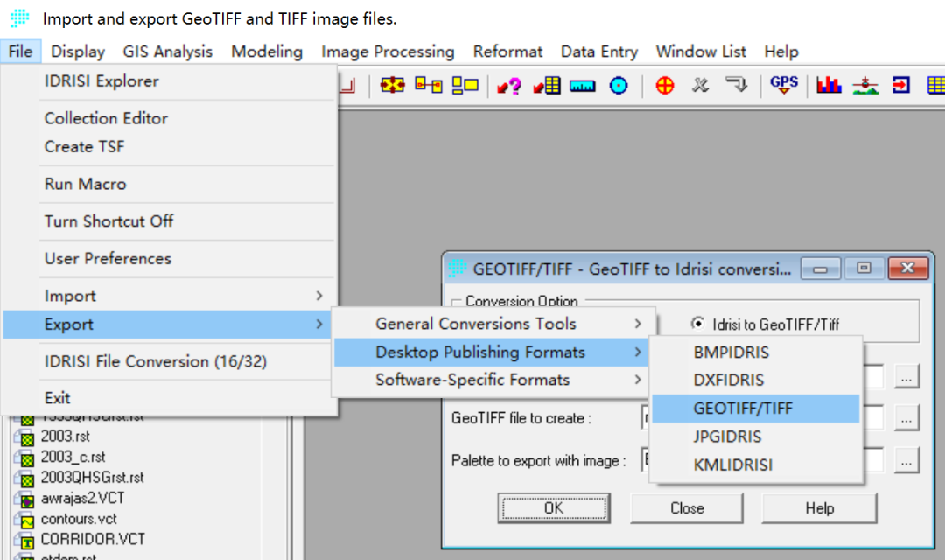
Task: Open the histogram bar chart icon
Action: [829, 85]
